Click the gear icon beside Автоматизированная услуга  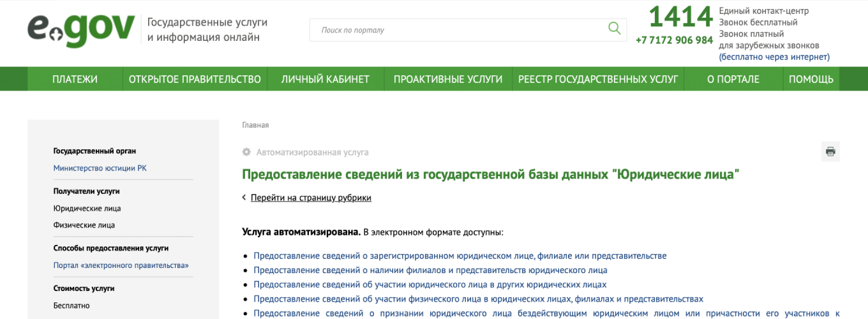[x=246, y=152]
